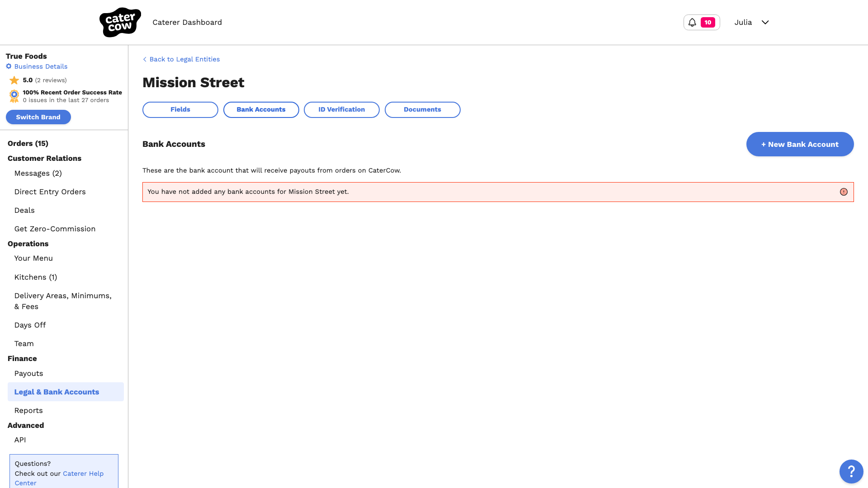
Task: Open Reports in sidebar
Action: 28,410
